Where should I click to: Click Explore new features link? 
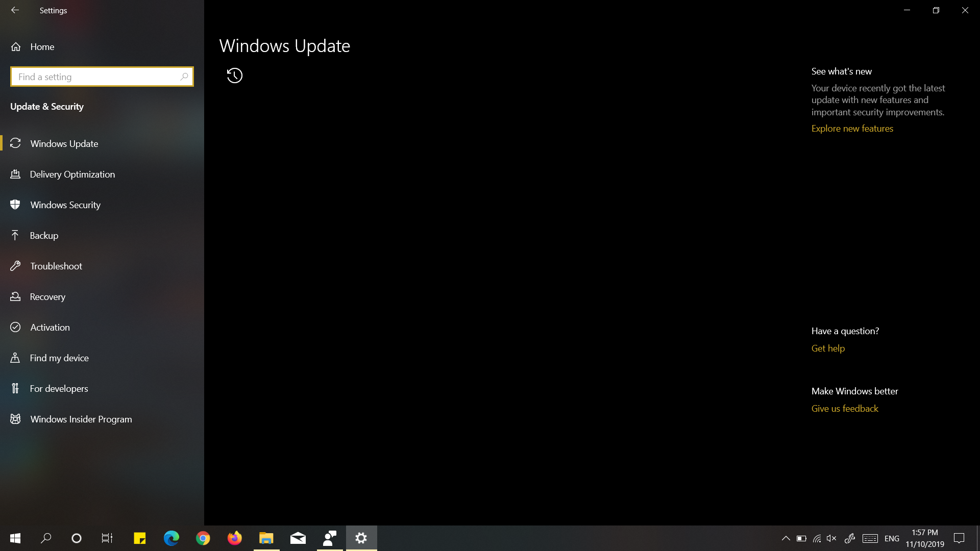point(852,129)
